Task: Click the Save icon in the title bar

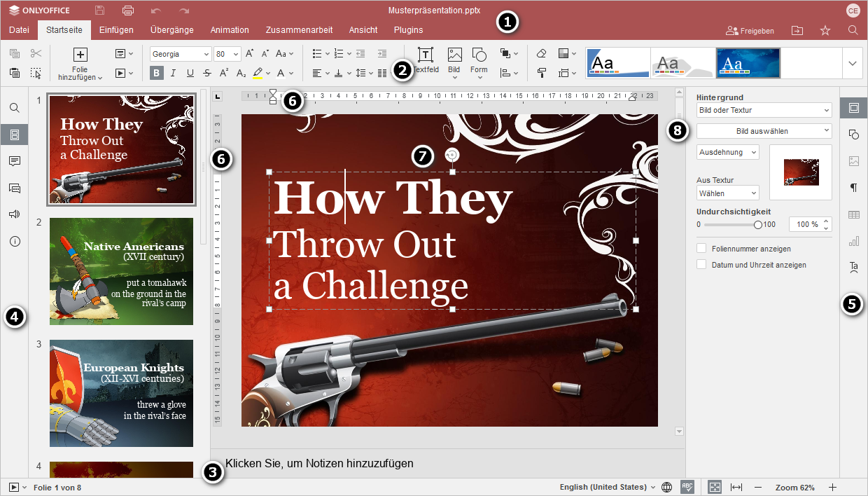Action: click(x=100, y=11)
